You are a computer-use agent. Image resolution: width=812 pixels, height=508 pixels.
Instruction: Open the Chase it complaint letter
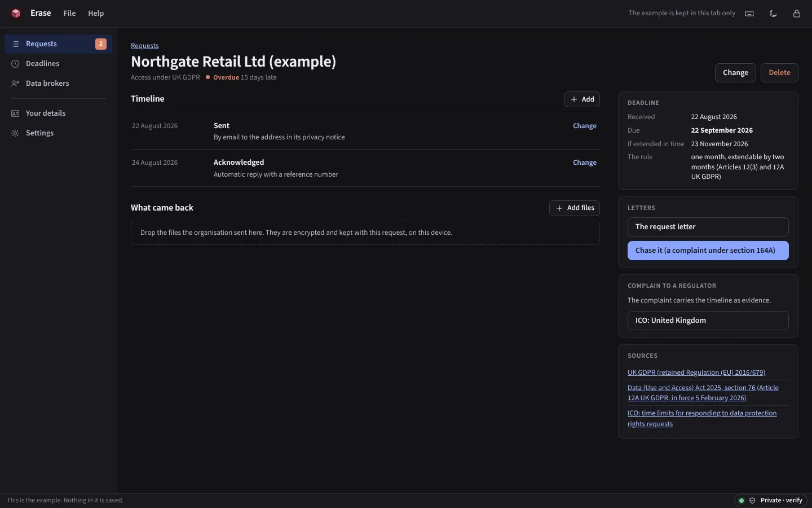[708, 251]
